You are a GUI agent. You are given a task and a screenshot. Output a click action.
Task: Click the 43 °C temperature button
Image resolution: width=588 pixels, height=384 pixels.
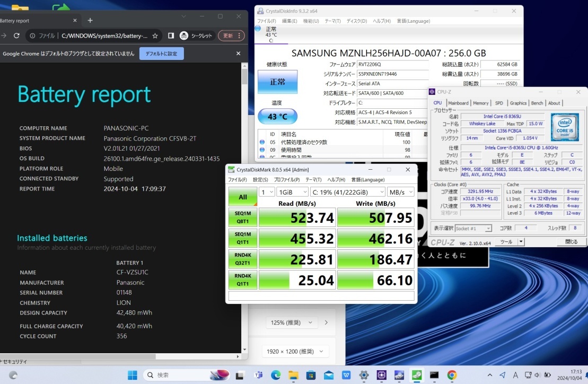277,117
